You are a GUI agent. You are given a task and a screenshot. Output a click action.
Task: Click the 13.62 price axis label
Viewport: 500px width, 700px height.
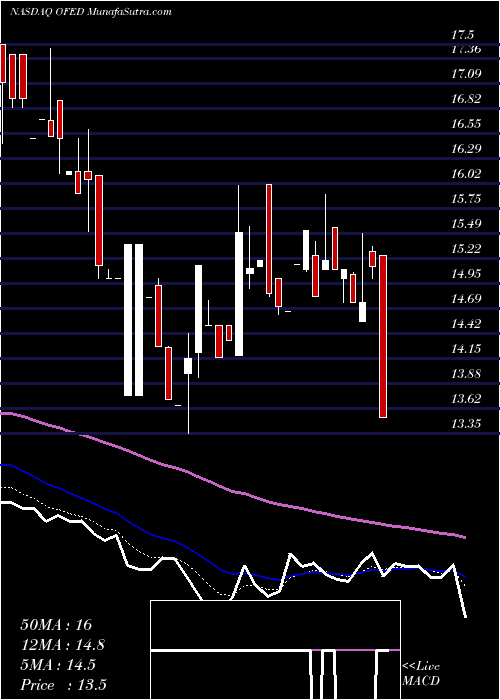click(x=467, y=398)
